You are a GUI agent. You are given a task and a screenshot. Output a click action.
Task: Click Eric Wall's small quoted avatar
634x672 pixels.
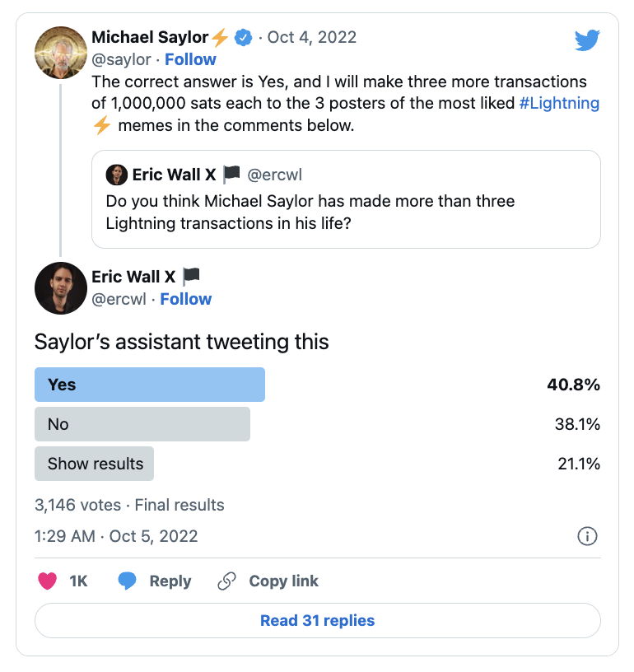[116, 175]
